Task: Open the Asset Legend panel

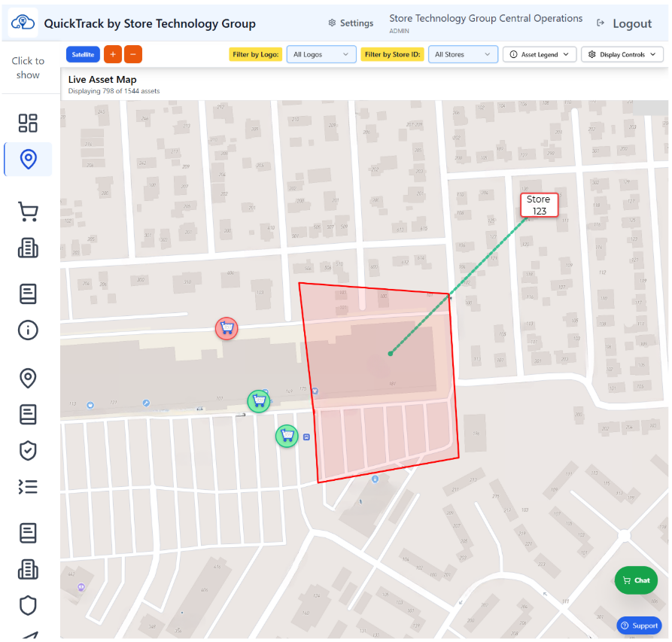Action: click(x=539, y=53)
